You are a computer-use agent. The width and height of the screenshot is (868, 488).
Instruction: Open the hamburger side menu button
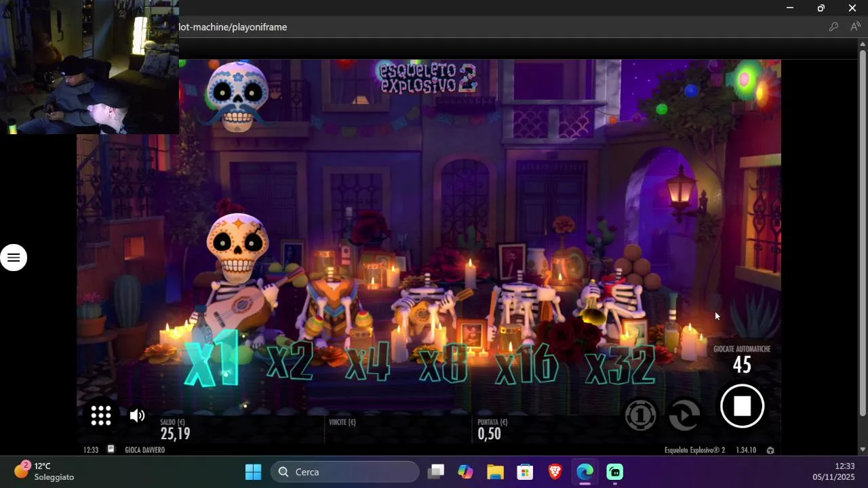click(14, 258)
